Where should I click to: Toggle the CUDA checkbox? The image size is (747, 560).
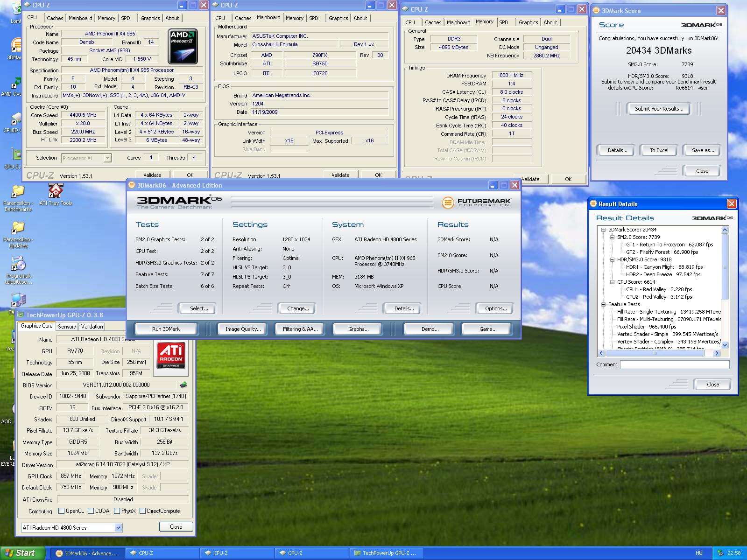[x=91, y=511]
